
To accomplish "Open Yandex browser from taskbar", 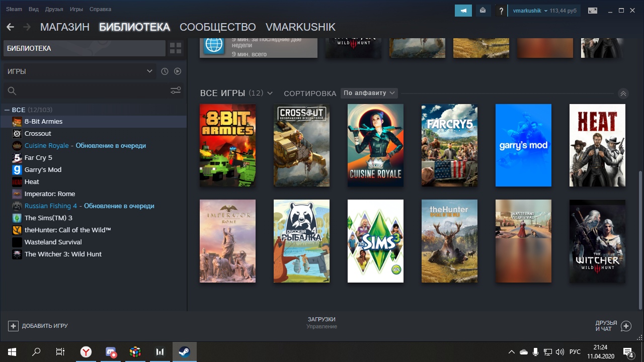I will (x=87, y=352).
